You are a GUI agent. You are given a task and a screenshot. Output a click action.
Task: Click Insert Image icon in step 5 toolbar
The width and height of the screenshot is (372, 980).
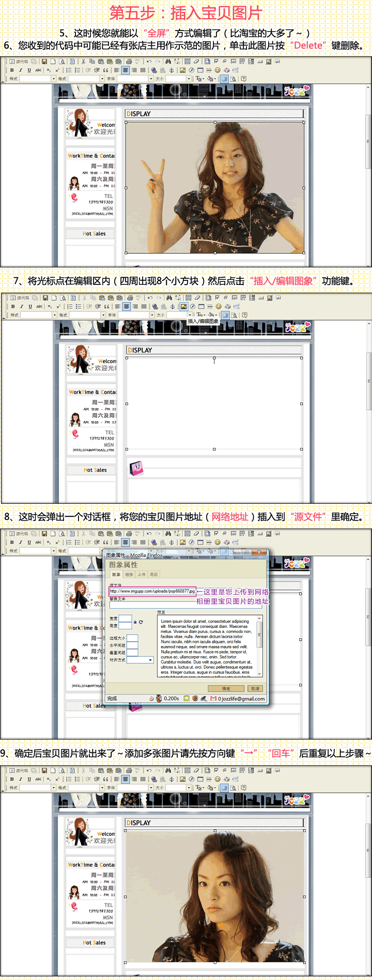click(x=183, y=70)
